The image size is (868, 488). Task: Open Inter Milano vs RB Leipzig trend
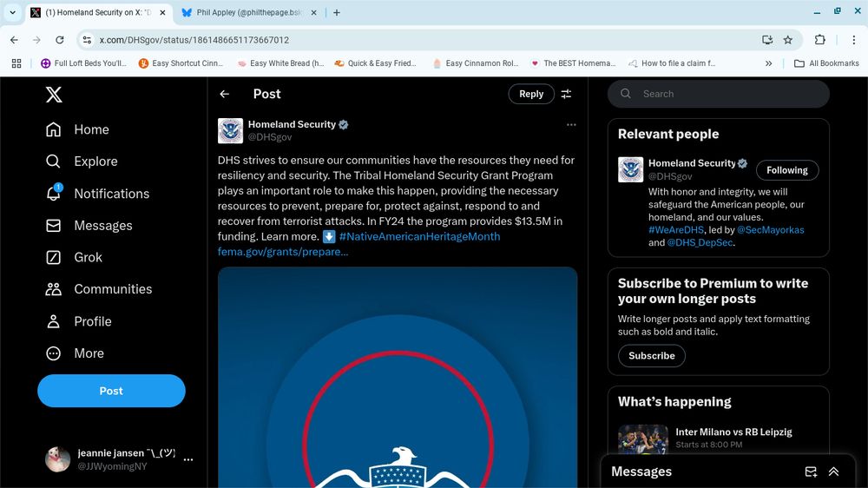pyautogui.click(x=733, y=432)
